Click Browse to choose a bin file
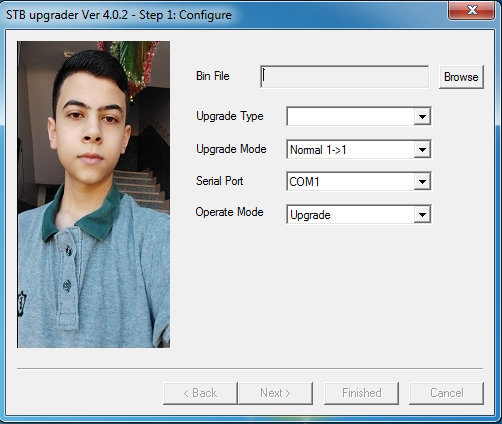The image size is (502, 424). (461, 77)
